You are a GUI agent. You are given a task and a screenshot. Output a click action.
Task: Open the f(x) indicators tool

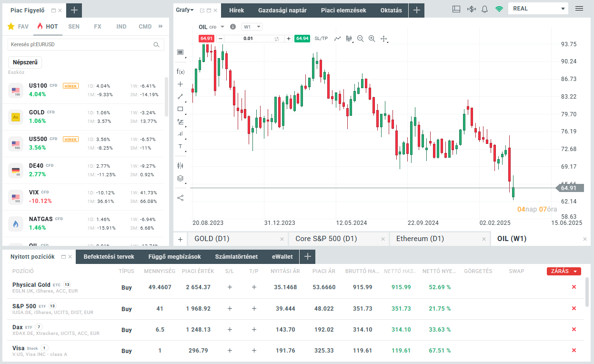click(x=181, y=71)
